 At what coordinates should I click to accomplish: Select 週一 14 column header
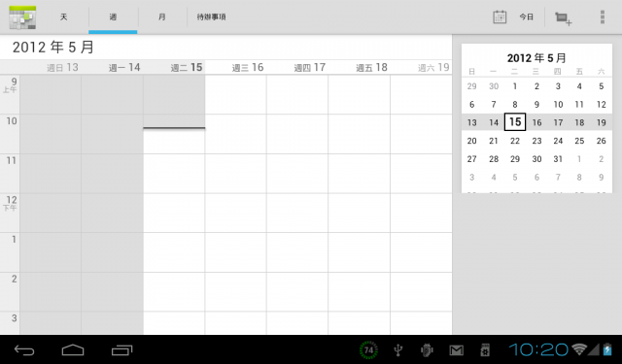(124, 68)
